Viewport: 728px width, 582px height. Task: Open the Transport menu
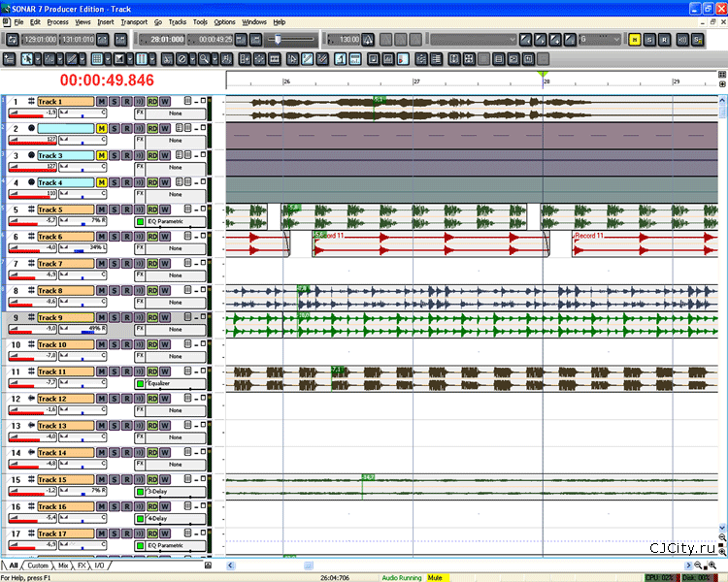point(134,21)
